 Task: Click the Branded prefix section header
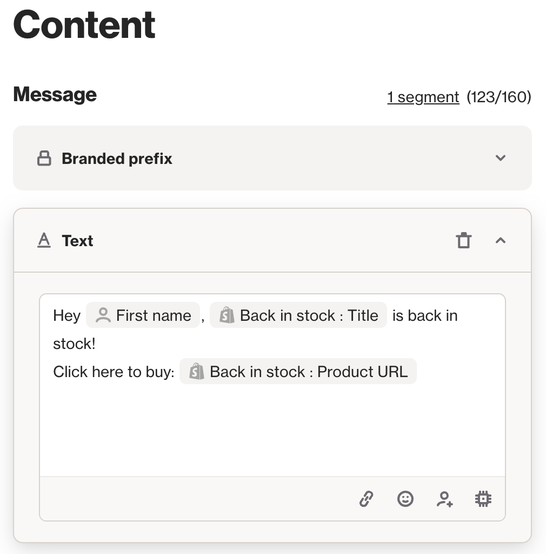pyautogui.click(x=272, y=158)
